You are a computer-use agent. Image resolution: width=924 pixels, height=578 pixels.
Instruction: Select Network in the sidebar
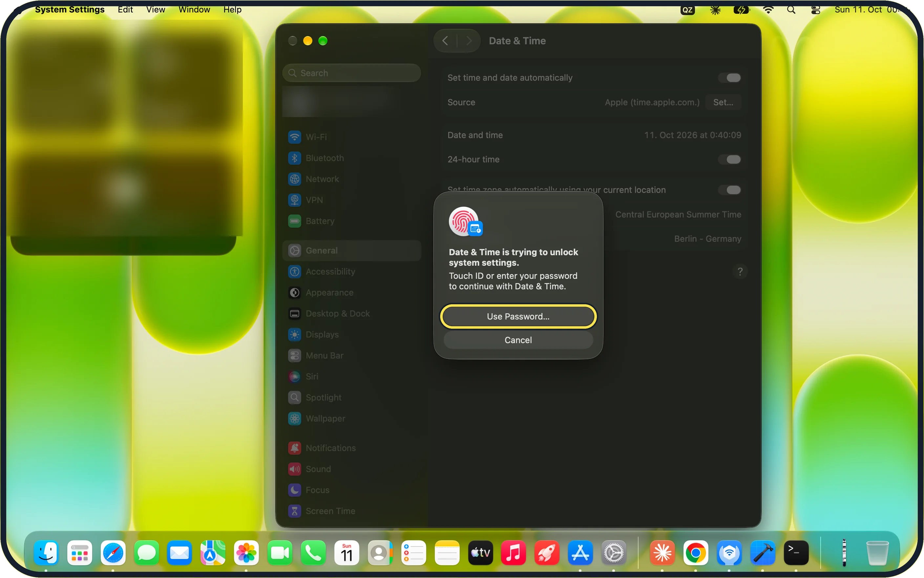pos(351,179)
